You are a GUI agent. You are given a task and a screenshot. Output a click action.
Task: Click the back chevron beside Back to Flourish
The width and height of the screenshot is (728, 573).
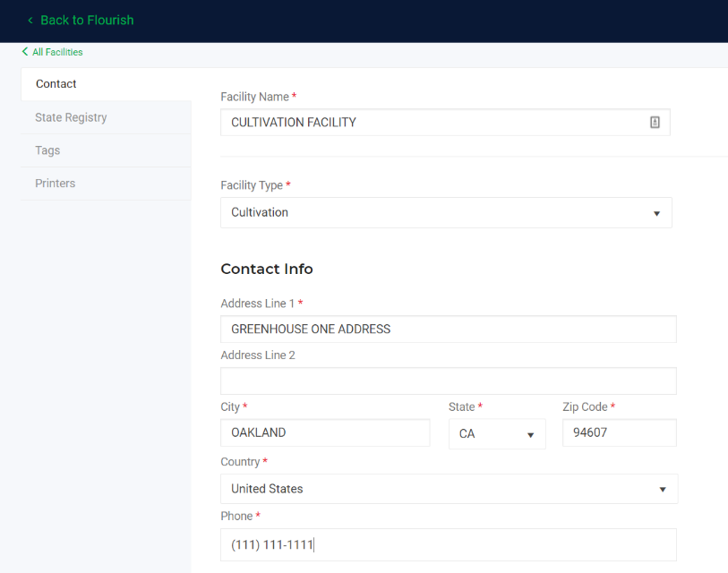(x=30, y=21)
